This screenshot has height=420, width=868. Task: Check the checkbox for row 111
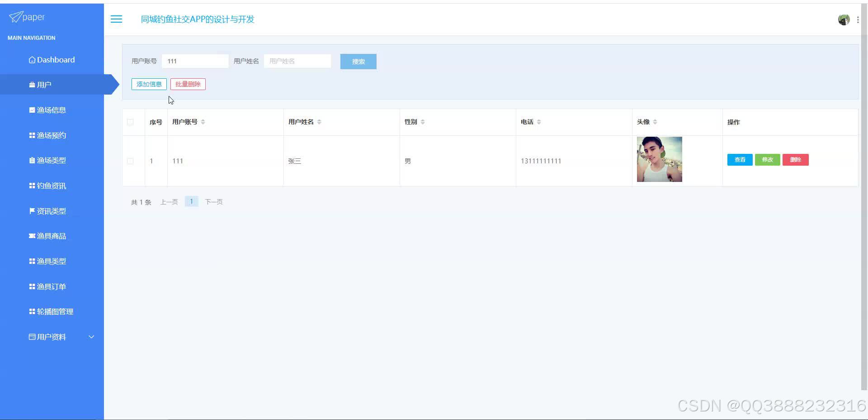tap(130, 161)
